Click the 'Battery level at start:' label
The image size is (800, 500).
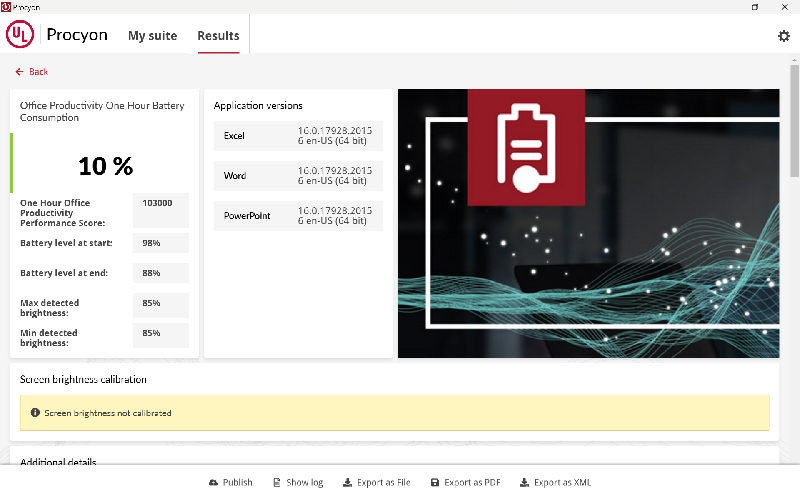tap(66, 243)
